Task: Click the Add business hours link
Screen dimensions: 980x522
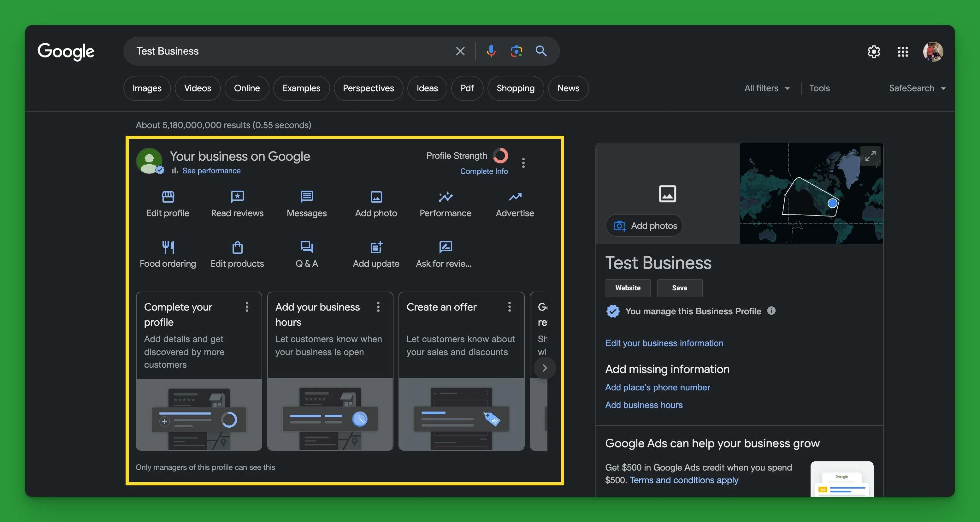Action: coord(644,405)
